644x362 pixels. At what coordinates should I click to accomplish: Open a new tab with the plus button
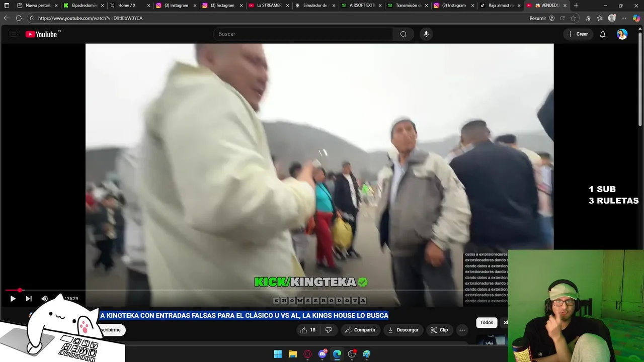point(576,6)
